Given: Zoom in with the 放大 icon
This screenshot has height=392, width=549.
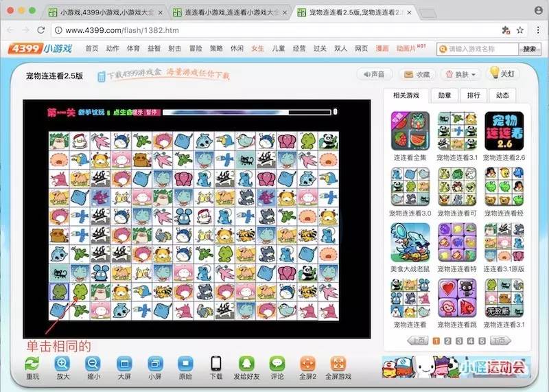Looking at the screenshot, I should 62,364.
